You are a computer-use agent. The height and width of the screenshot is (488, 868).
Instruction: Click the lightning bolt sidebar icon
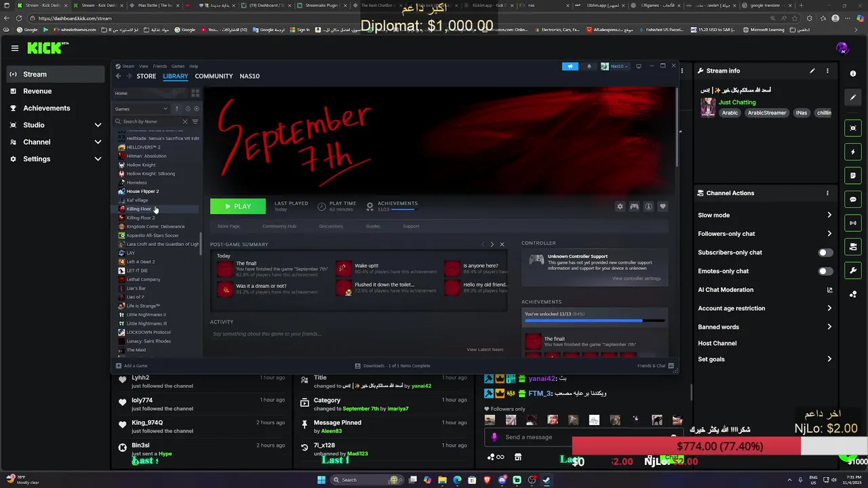pos(853,152)
